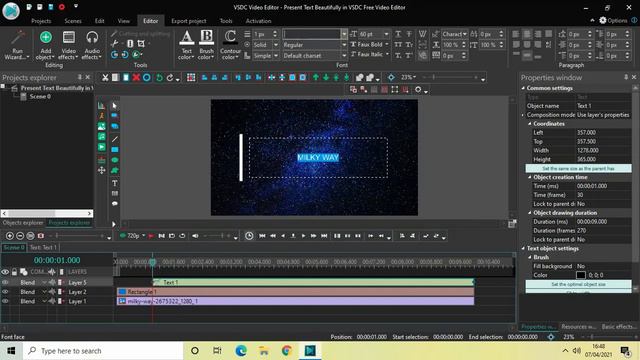Open the 23% canvas zoom dropdown
The height and width of the screenshot is (360, 640).
pos(414,77)
